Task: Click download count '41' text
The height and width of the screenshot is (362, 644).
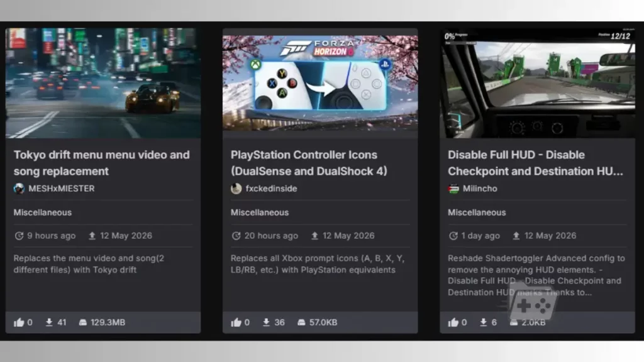Action: tap(62, 322)
